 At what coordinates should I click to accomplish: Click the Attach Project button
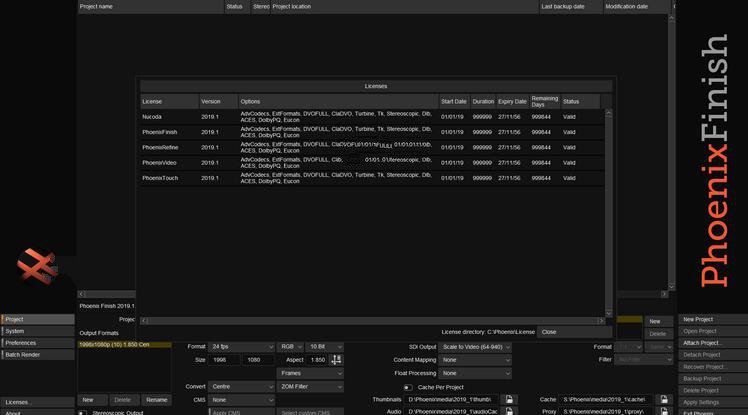click(x=713, y=343)
